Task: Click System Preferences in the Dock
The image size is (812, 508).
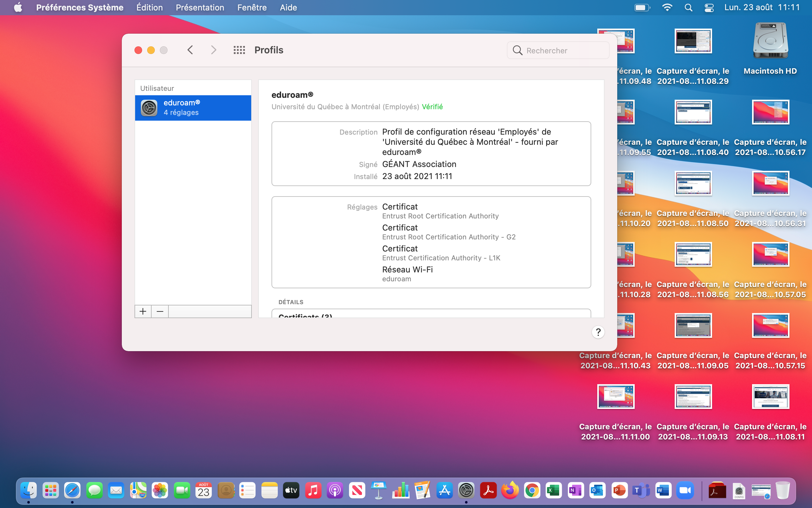Action: [x=466, y=491]
